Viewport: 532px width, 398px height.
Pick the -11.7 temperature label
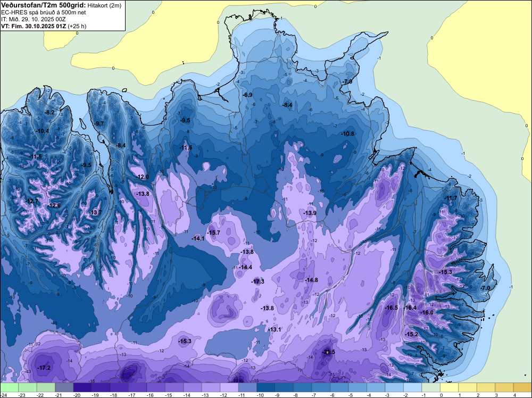click(451, 198)
